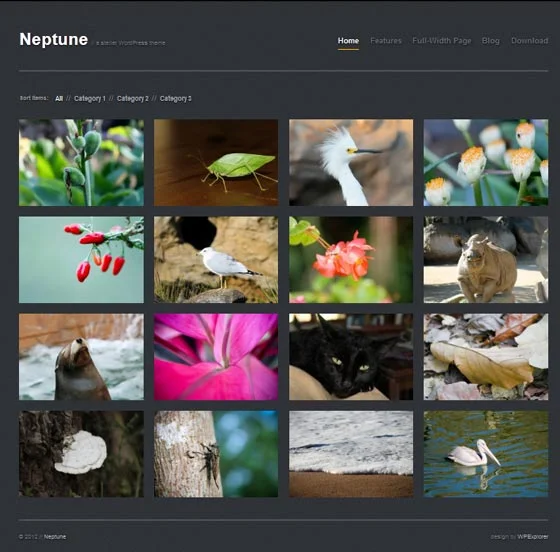Viewport: 560px width, 552px height.
Task: Open the Home navigation tab
Action: coord(348,41)
